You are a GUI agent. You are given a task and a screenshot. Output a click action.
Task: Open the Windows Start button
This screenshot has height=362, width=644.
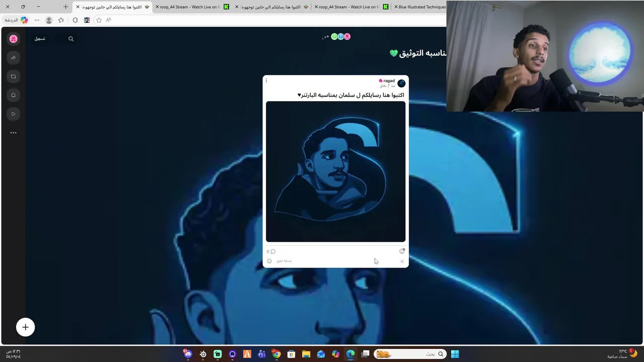[455, 354]
